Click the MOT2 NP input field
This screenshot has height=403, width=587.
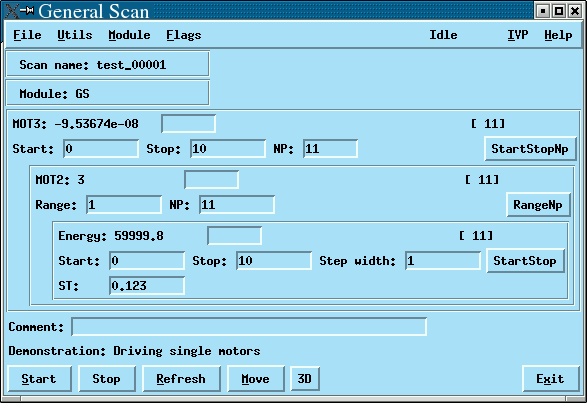tap(237, 205)
